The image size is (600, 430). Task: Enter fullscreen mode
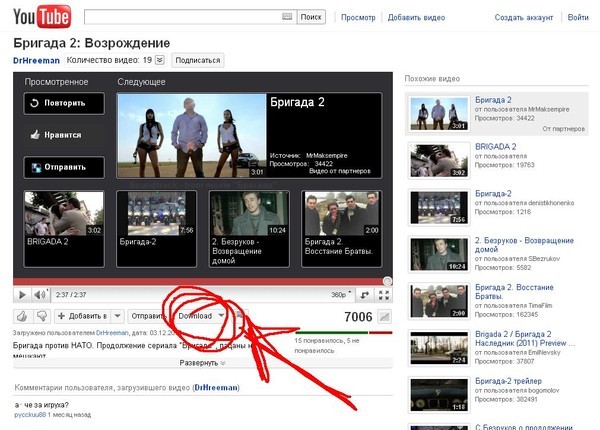[x=383, y=295]
